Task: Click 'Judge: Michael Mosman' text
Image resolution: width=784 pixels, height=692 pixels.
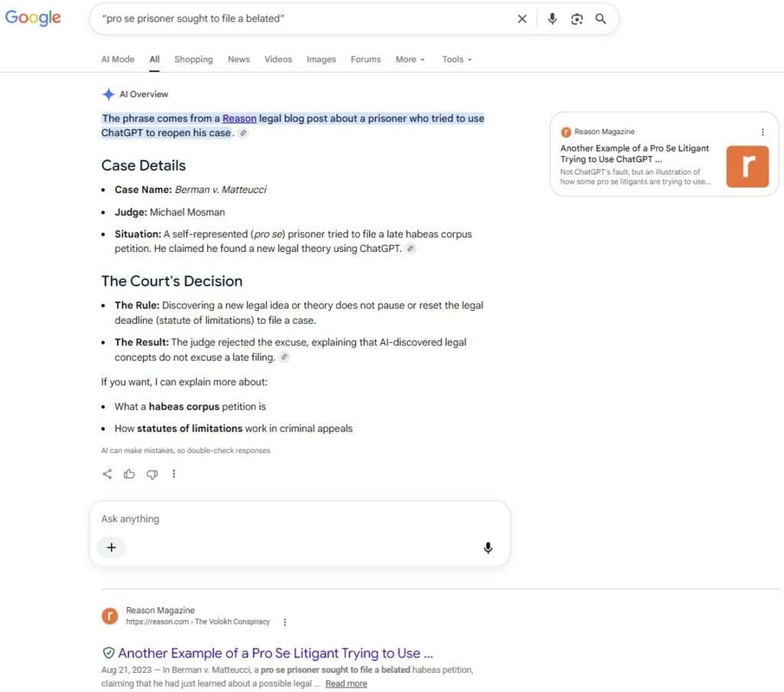Action: 169,212
